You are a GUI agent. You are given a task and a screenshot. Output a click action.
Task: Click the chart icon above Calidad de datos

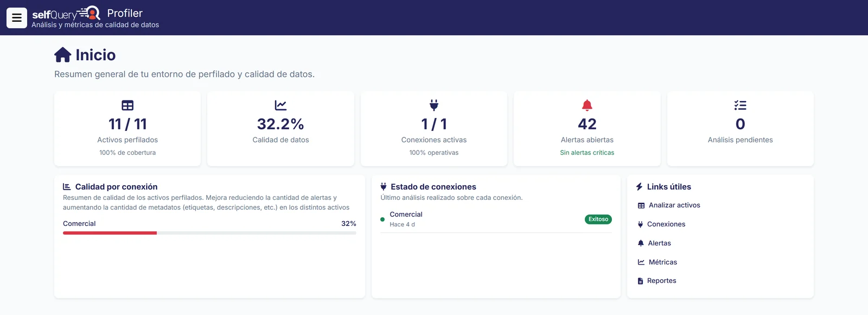pos(280,105)
